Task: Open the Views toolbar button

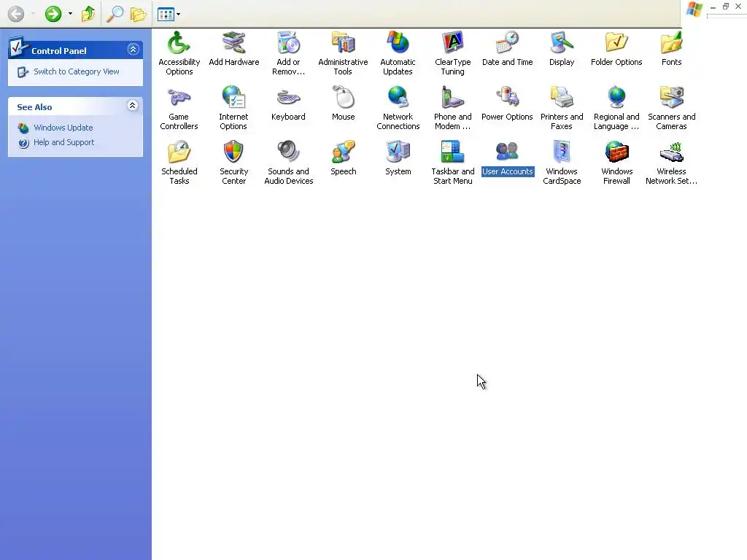Action: (166, 15)
